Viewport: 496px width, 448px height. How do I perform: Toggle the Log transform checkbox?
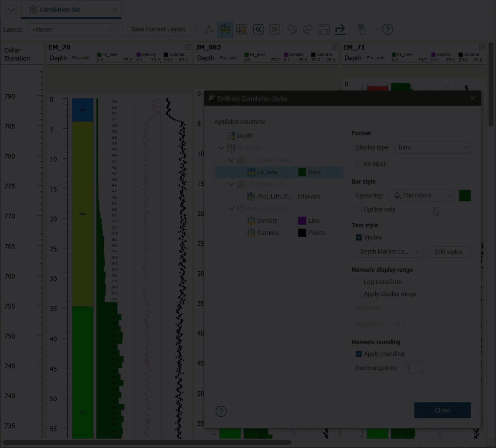pos(359,282)
